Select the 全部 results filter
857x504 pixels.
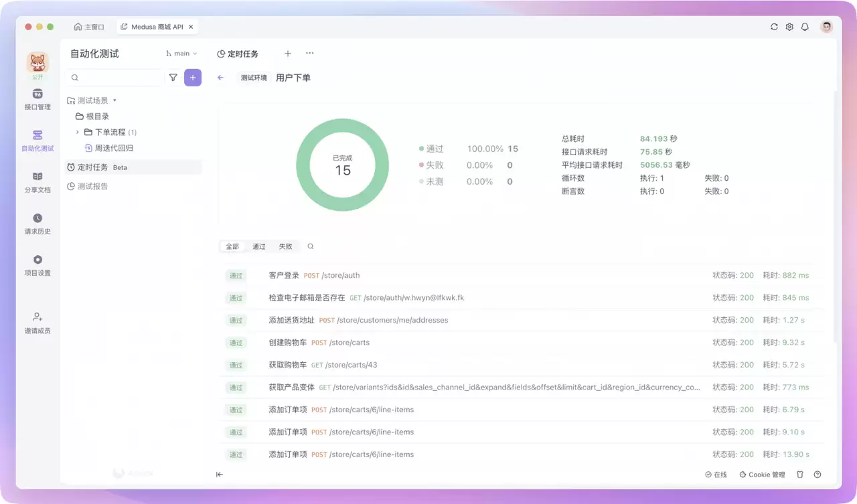[x=232, y=246]
